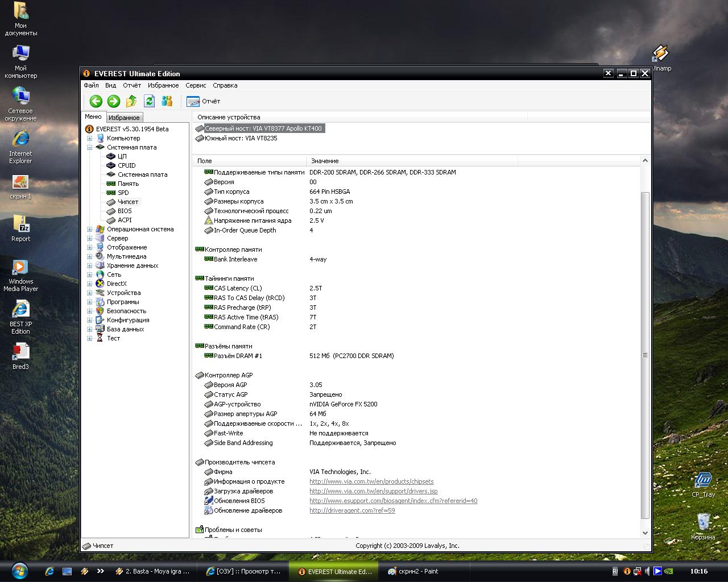Click the scroll up arrow in details list
Screen dimensions: 728x582
click(x=645, y=161)
